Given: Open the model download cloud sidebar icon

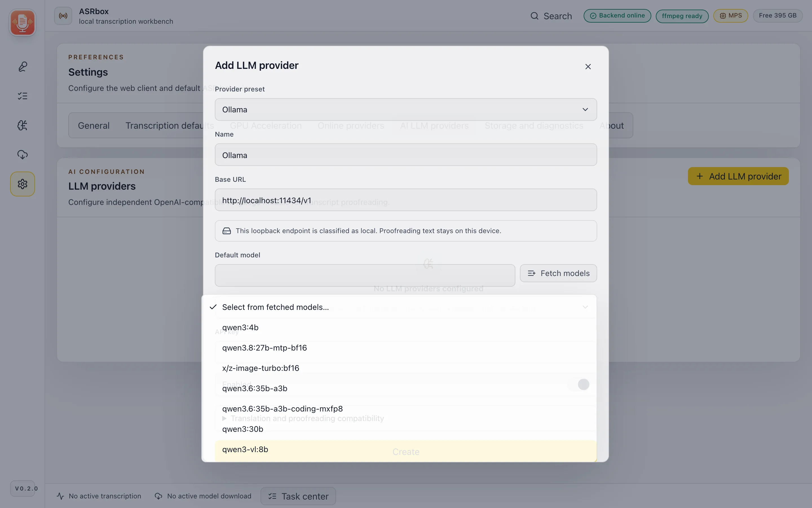Looking at the screenshot, I should click(x=23, y=155).
